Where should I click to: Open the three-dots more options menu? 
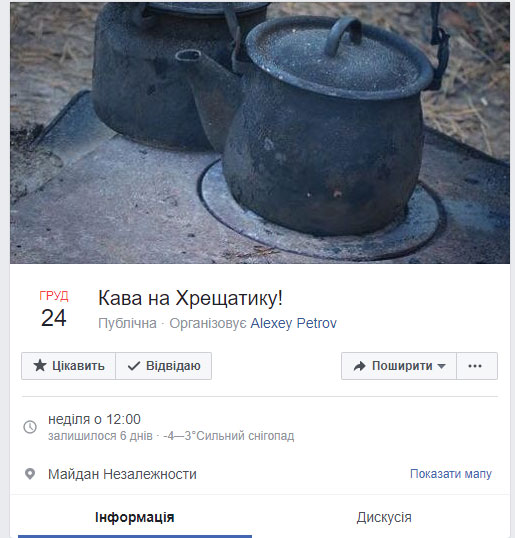[477, 366]
